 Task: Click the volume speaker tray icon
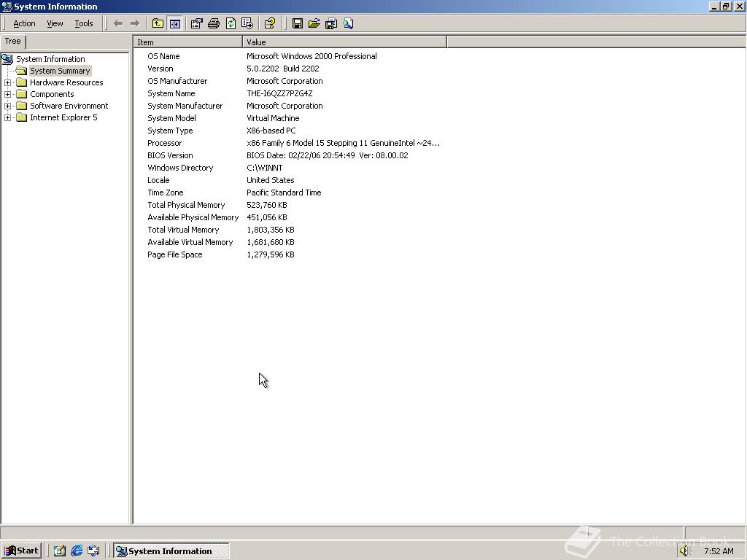684,551
